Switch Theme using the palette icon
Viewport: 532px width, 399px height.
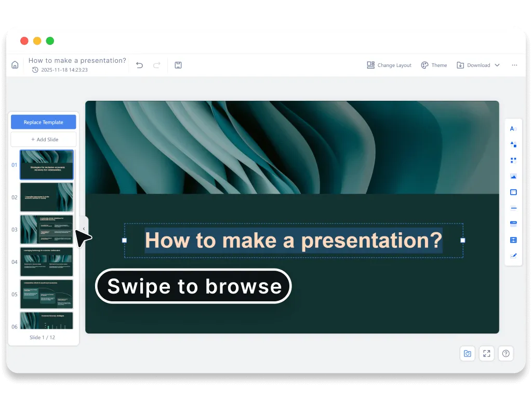[434, 65]
